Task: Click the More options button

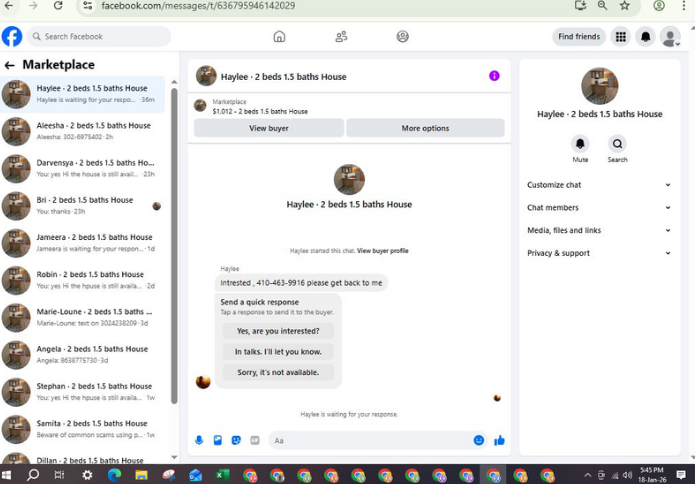Action: click(x=425, y=128)
